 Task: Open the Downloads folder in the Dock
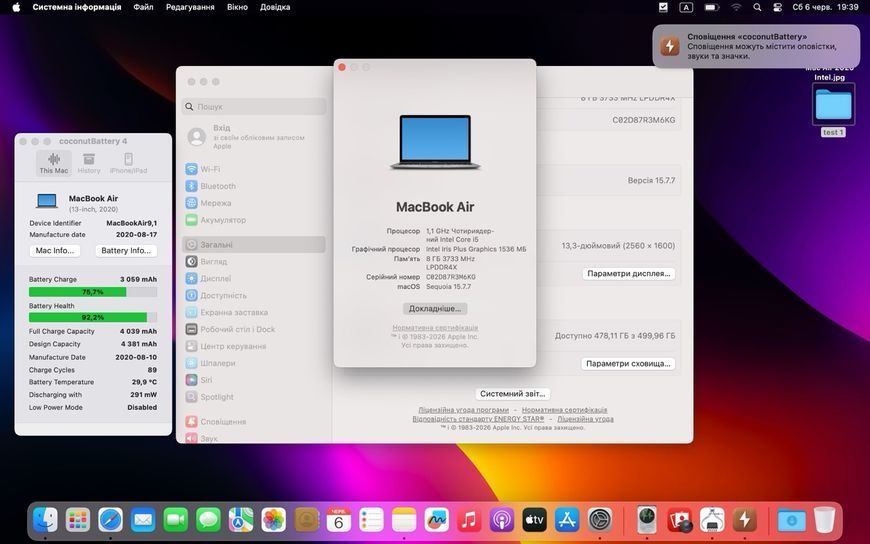tap(792, 520)
